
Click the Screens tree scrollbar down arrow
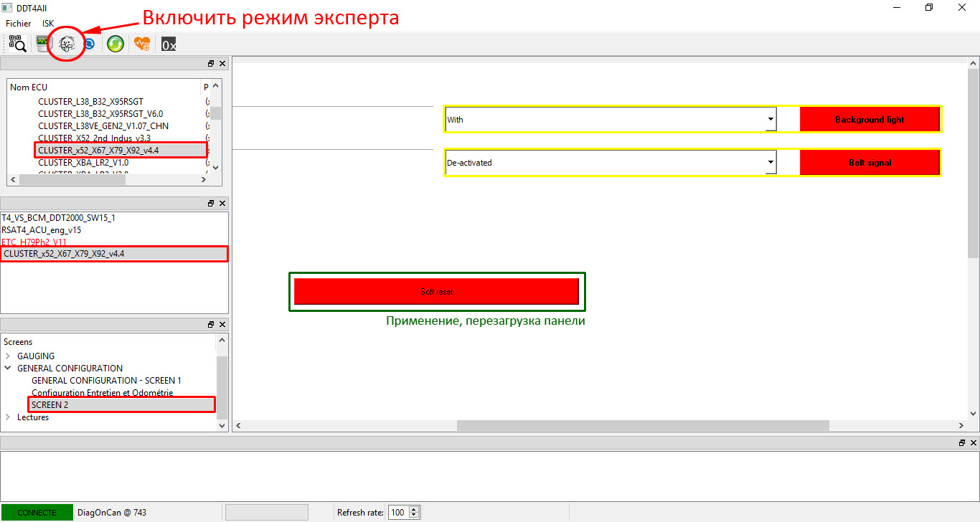point(222,425)
